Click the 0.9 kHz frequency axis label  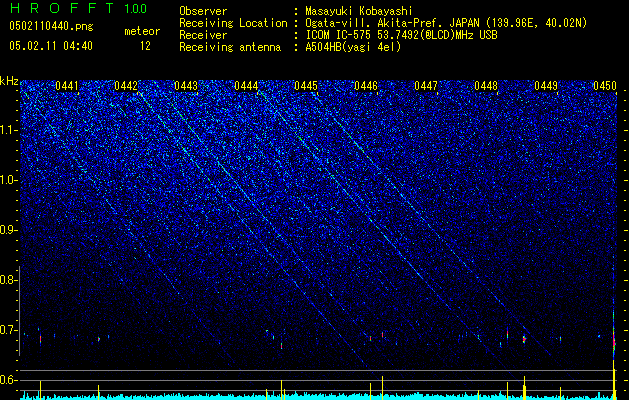(x=9, y=230)
